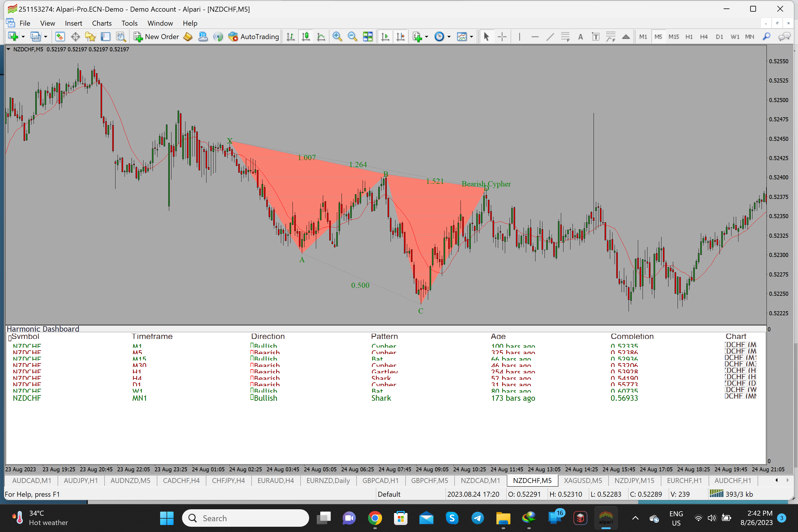Image resolution: width=798 pixels, height=532 pixels.
Task: Select the arrow cursor tool
Action: pos(486,37)
